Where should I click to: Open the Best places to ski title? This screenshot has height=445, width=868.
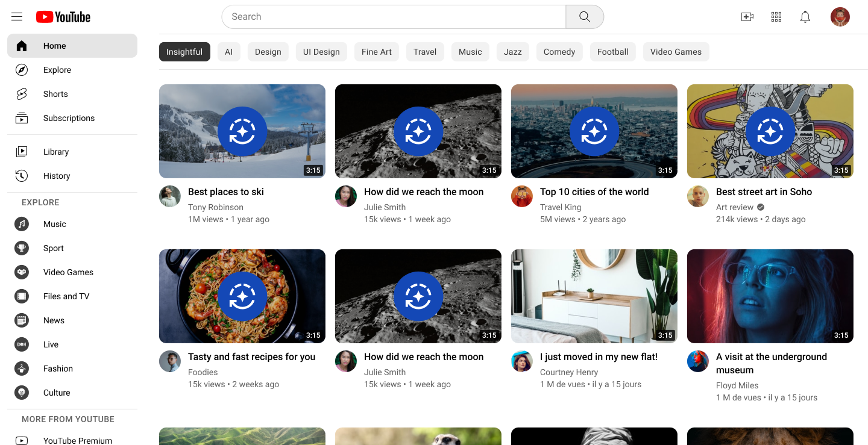[x=226, y=191]
